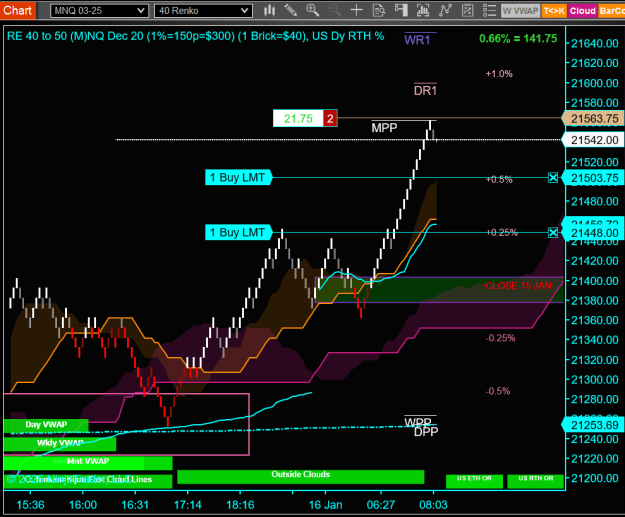Click the WR1 pivot label
Image resolution: width=625 pixels, height=517 pixels.
(x=417, y=40)
